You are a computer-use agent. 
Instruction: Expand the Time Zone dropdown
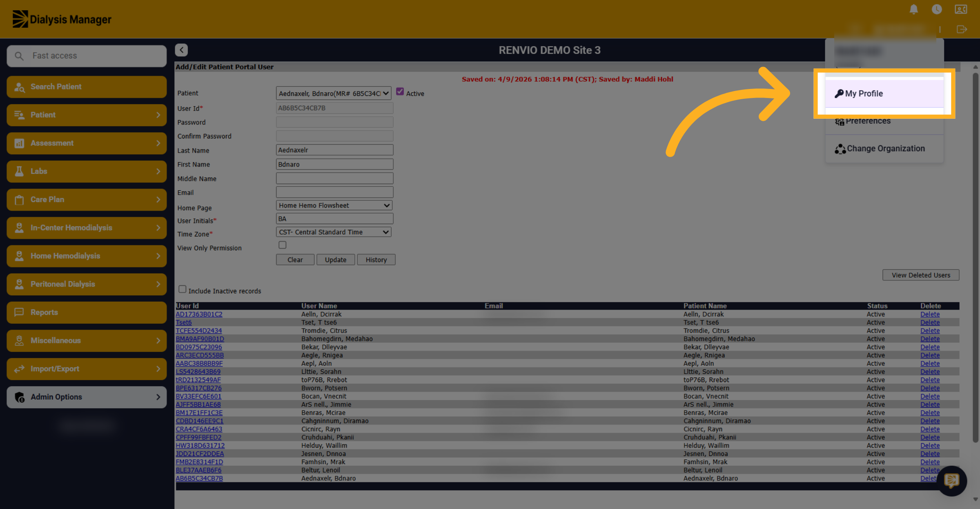(x=334, y=232)
